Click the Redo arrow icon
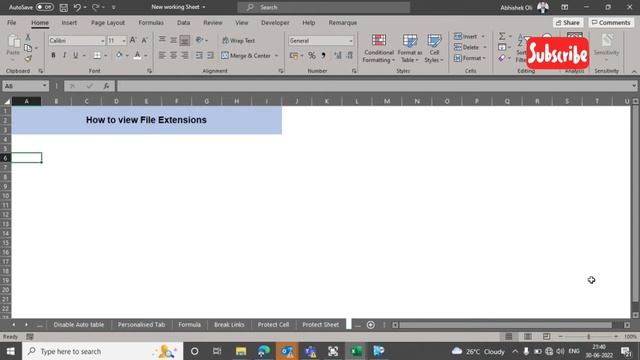 coord(96,7)
